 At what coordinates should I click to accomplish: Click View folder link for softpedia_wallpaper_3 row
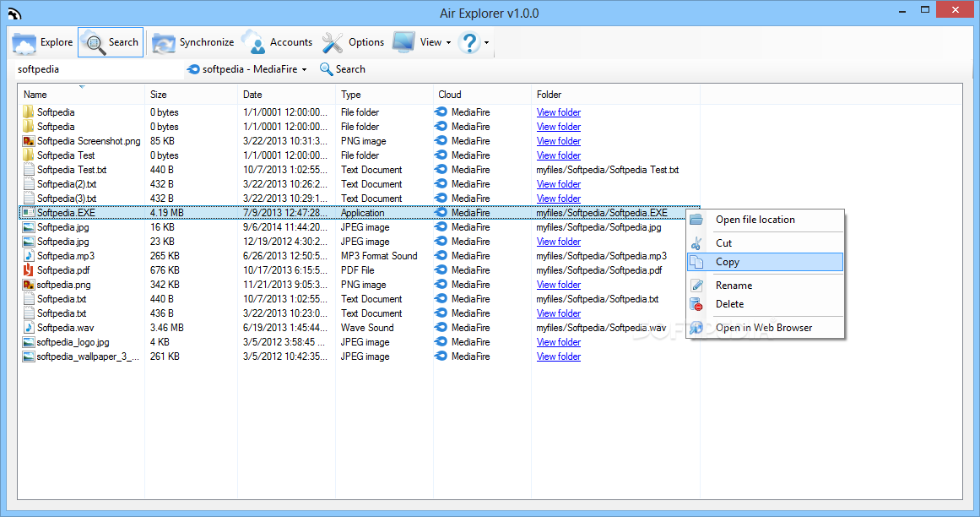tap(559, 356)
